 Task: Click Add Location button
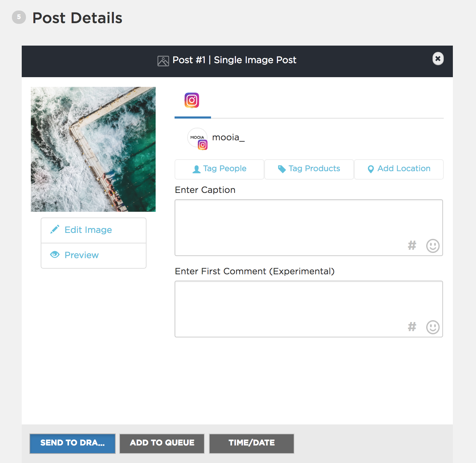tap(399, 169)
